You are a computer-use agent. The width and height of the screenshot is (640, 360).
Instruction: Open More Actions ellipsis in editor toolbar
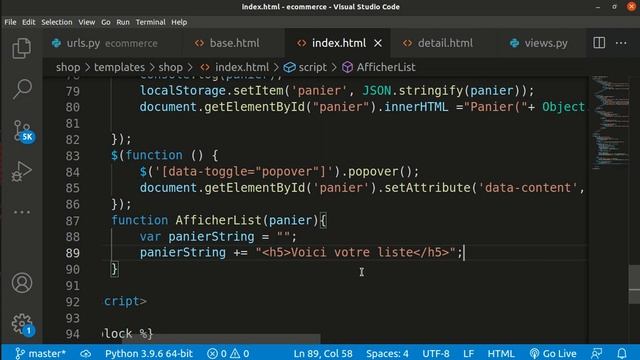click(x=621, y=43)
